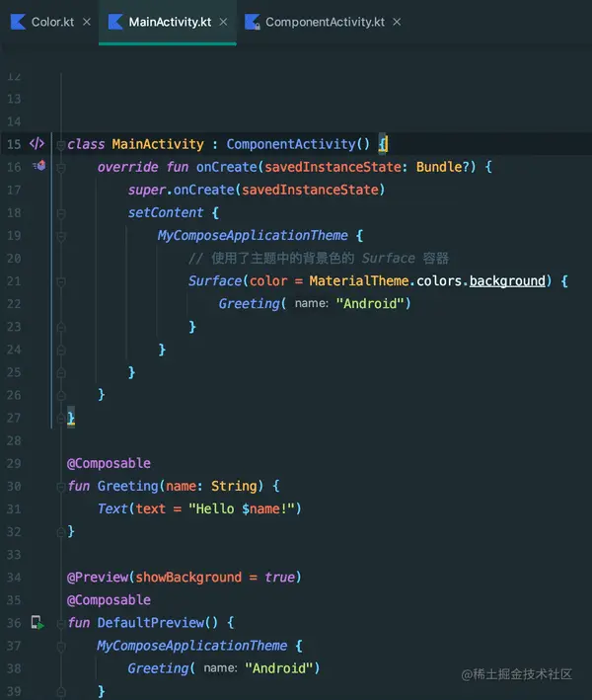Click locked Kotlin icon on ComponentActivity.kt tab
592x700 pixels.
tap(253, 22)
